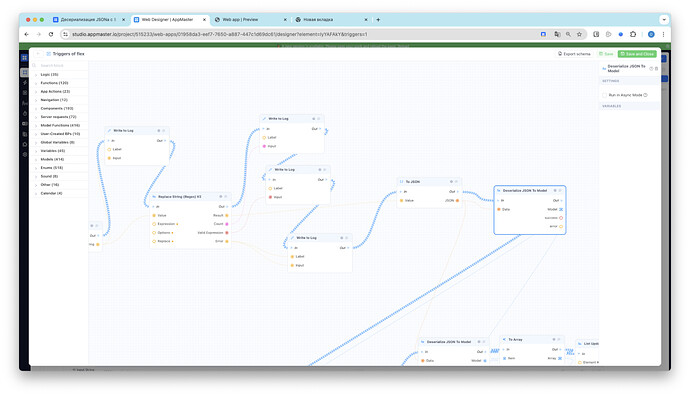Open help icon beside Deserialize JSON To Model title
The height and width of the screenshot is (396, 690).
coord(651,69)
